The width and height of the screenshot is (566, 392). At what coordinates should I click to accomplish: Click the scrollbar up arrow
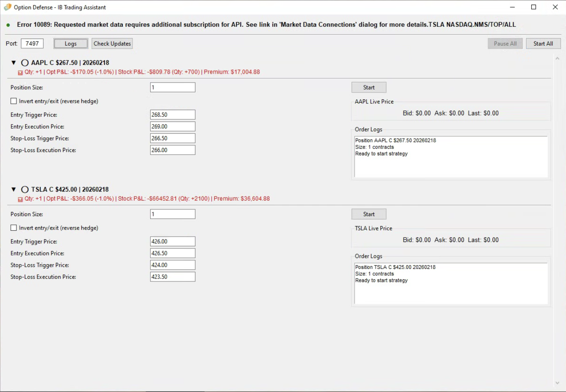pos(557,59)
